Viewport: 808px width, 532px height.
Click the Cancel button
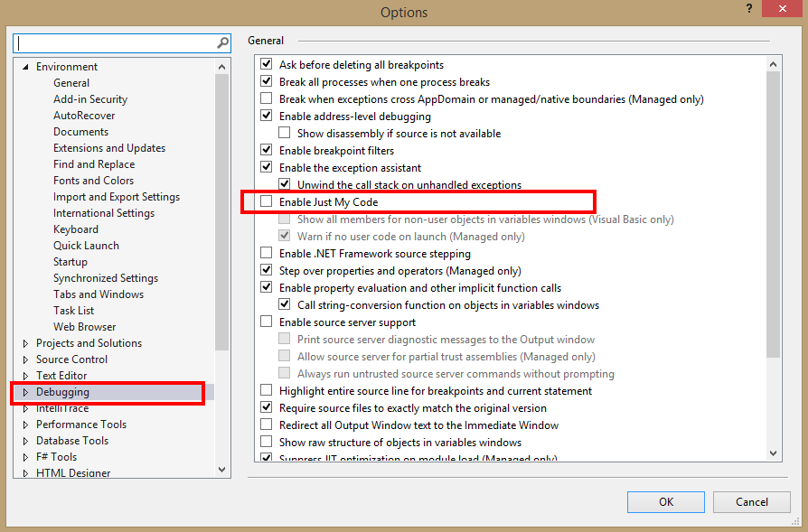click(751, 501)
